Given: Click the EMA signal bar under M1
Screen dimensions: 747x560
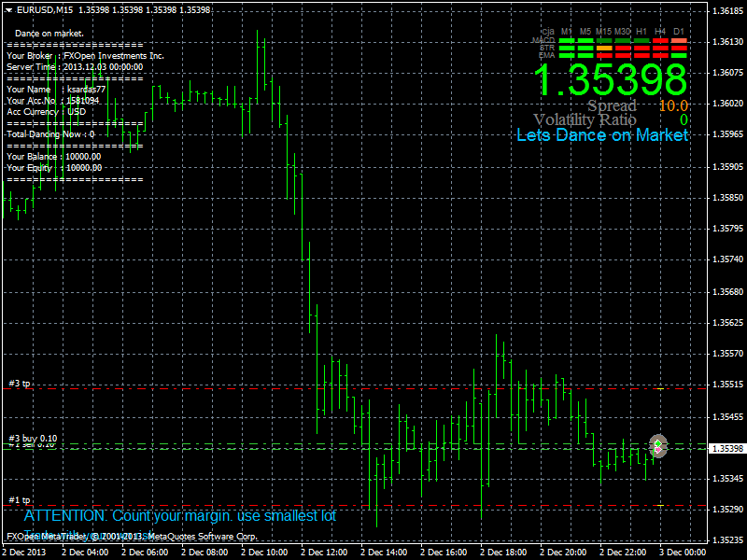Looking at the screenshot, I should coord(567,55).
